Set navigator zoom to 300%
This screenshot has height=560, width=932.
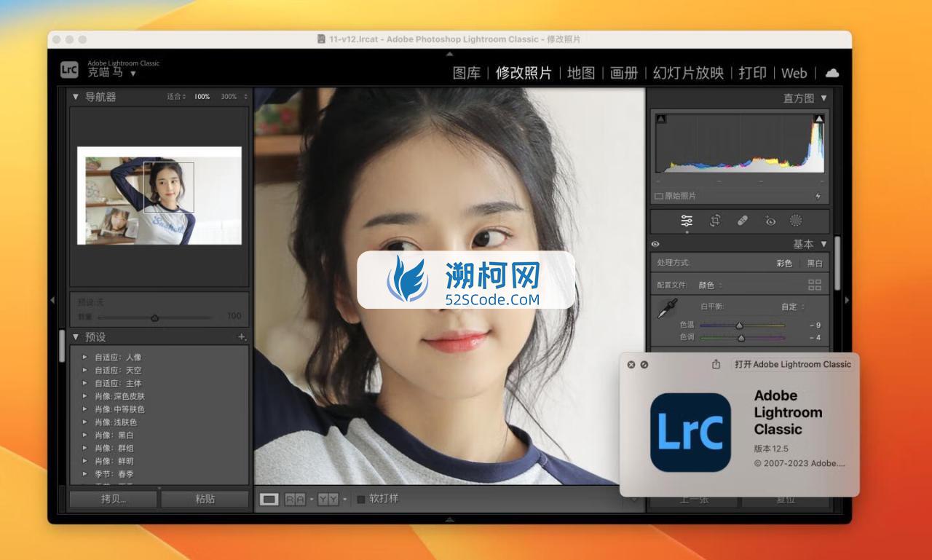pyautogui.click(x=229, y=97)
